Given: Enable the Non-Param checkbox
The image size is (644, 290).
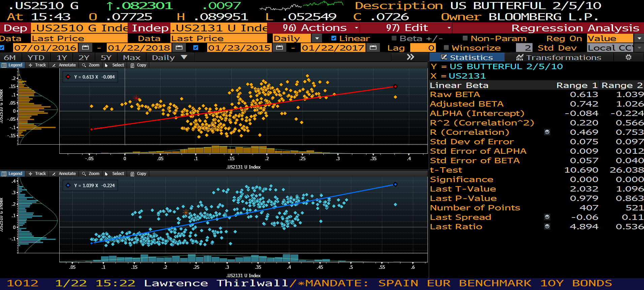Looking at the screenshot, I should pos(465,38).
